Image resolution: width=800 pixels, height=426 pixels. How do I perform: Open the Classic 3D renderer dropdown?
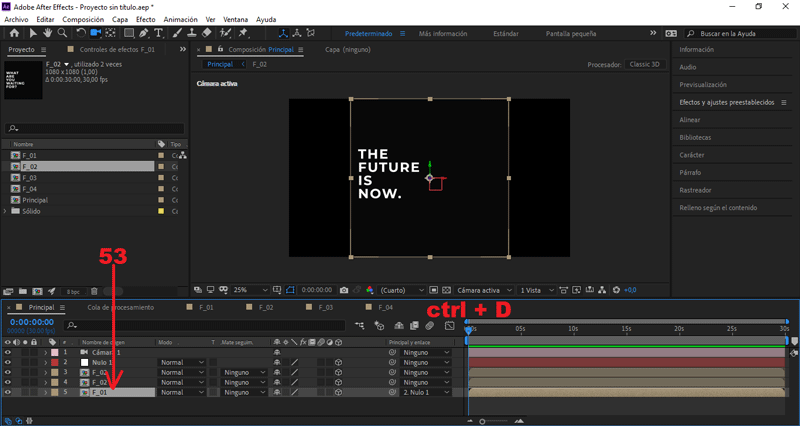click(645, 65)
